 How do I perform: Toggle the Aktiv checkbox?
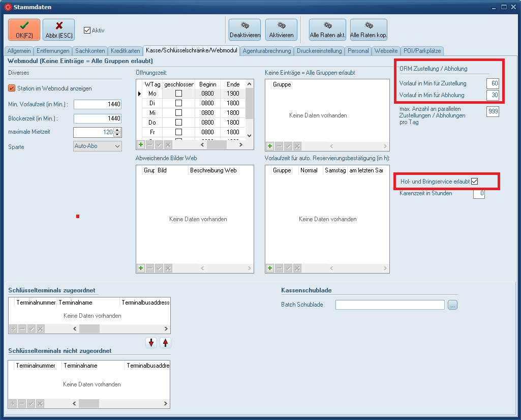point(87,30)
